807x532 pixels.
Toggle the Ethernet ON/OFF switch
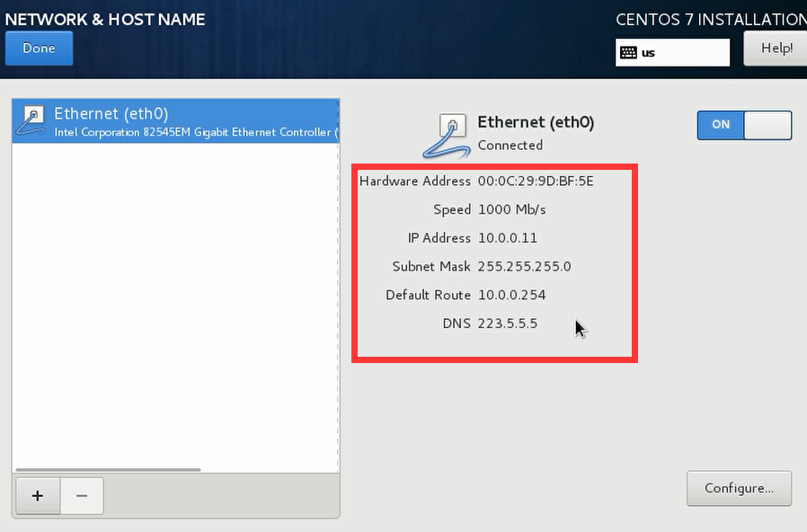click(744, 125)
